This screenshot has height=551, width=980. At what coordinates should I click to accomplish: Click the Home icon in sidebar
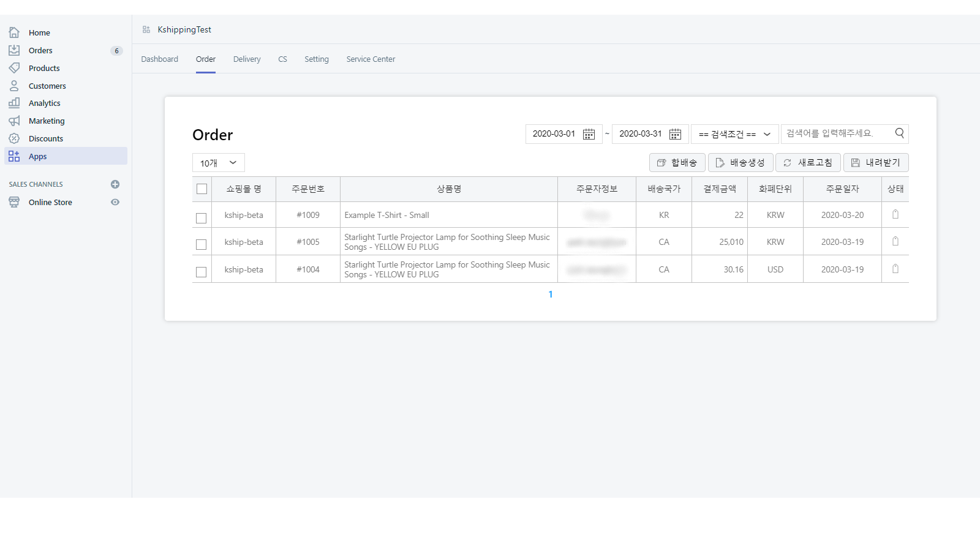(x=14, y=32)
